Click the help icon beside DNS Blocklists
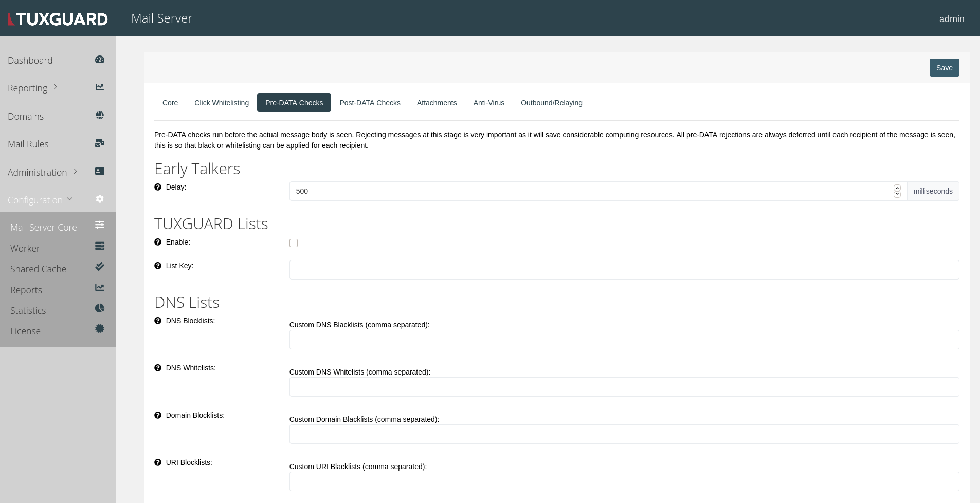The width and height of the screenshot is (980, 503). (157, 321)
